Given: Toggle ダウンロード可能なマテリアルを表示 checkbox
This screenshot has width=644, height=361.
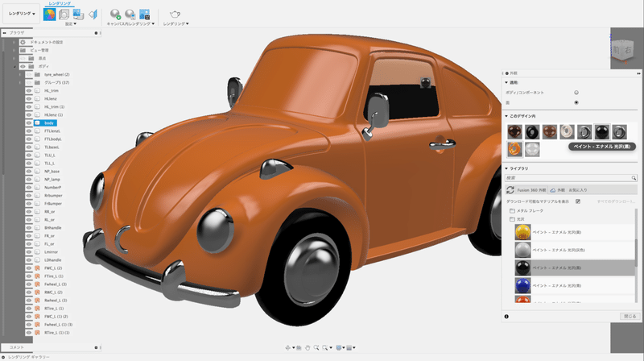Looking at the screenshot, I should pyautogui.click(x=578, y=201).
